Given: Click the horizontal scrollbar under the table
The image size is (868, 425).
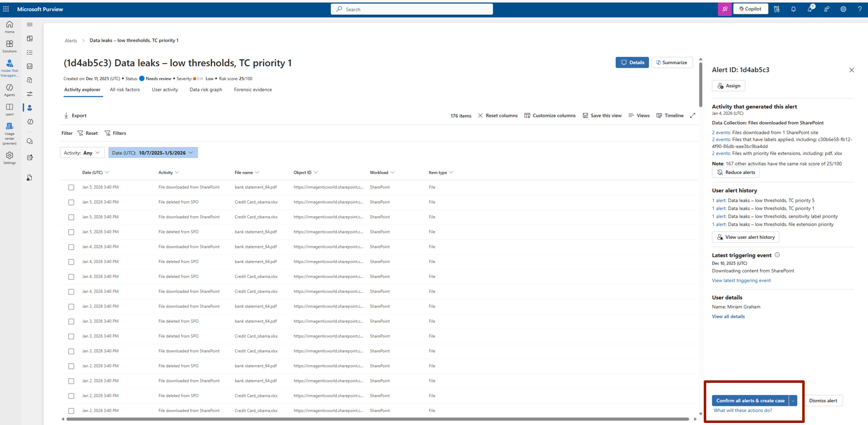Looking at the screenshot, I should coord(378,419).
